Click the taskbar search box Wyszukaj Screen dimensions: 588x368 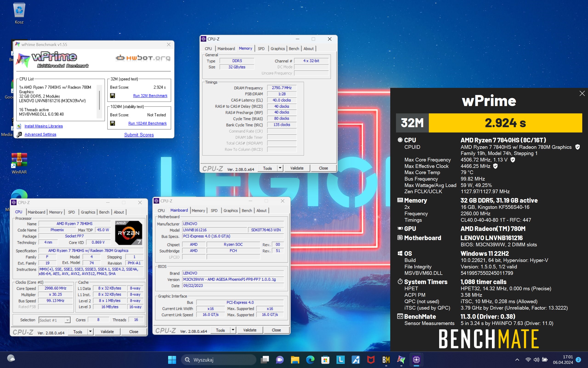coord(218,360)
